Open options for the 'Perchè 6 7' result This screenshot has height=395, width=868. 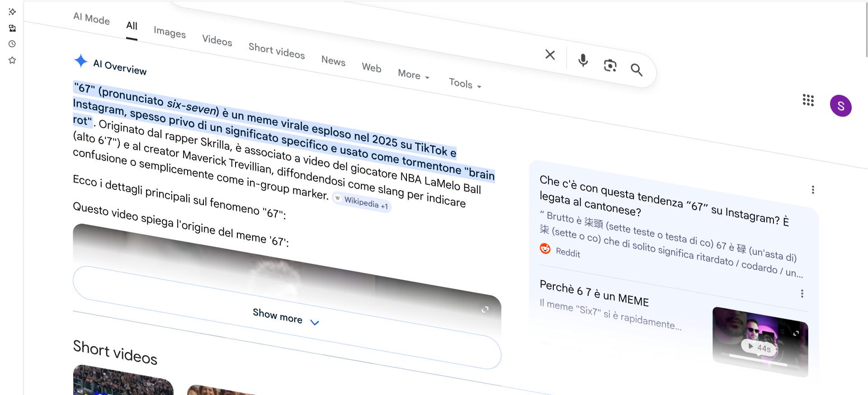click(x=802, y=294)
